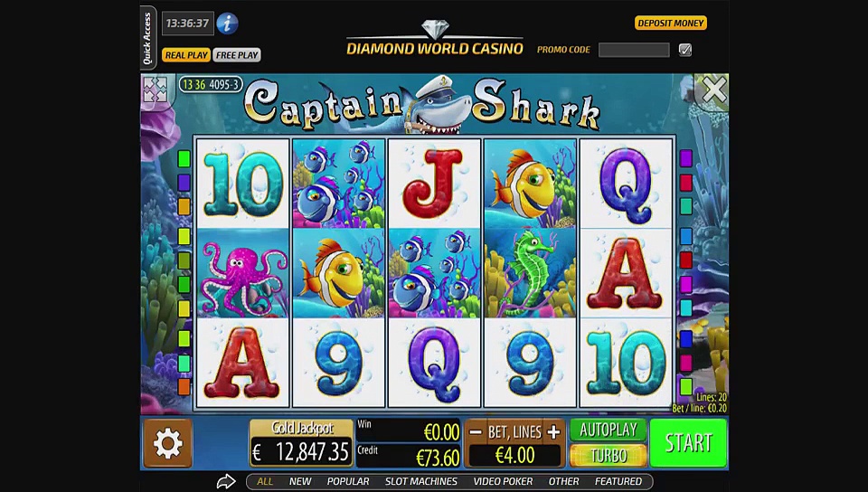868x492 pixels.
Task: Toggle fullscreen with the arrows icon
Action: click(x=155, y=90)
